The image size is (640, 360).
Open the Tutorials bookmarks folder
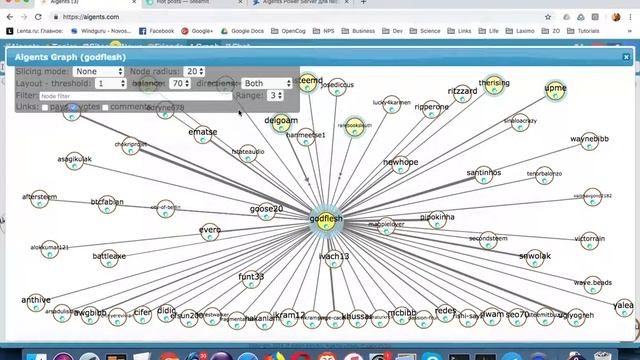[x=583, y=31]
